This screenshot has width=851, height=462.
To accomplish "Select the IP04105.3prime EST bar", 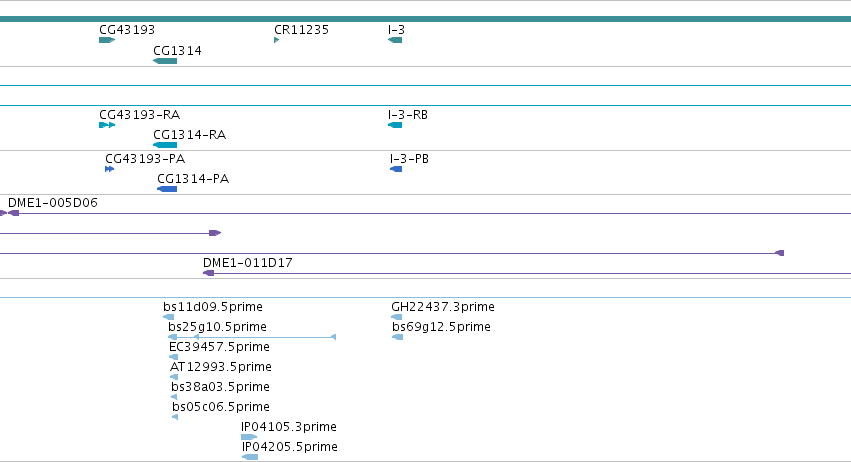I will click(x=249, y=438).
